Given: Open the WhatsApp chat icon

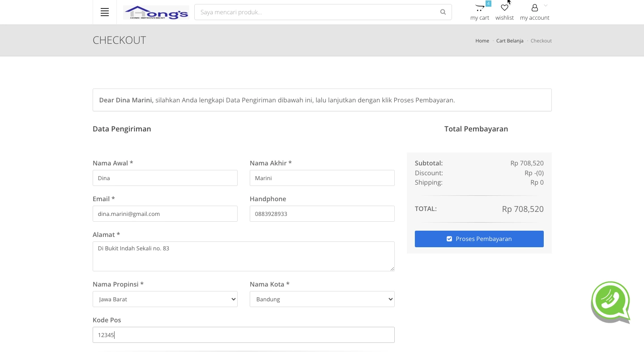Looking at the screenshot, I should (610, 302).
